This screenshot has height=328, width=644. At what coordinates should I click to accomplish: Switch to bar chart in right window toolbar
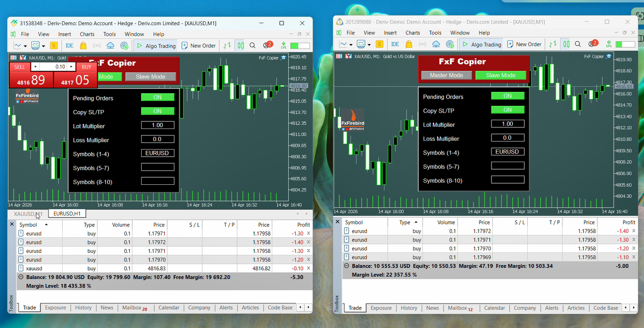pyautogui.click(x=553, y=44)
